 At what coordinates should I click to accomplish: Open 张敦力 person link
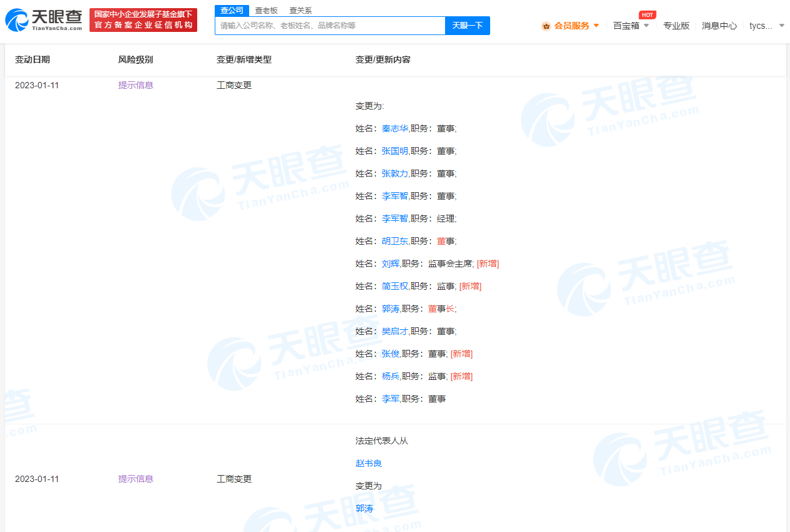click(x=395, y=173)
